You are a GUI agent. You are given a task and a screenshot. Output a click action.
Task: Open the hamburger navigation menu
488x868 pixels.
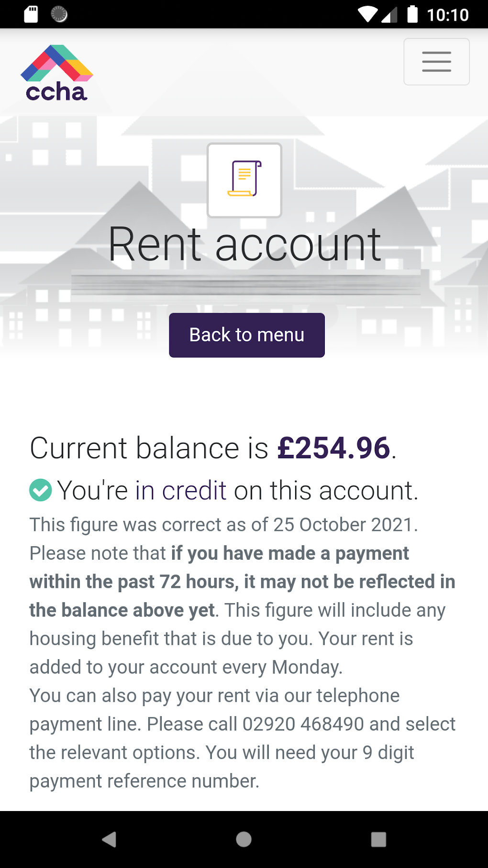(x=436, y=62)
